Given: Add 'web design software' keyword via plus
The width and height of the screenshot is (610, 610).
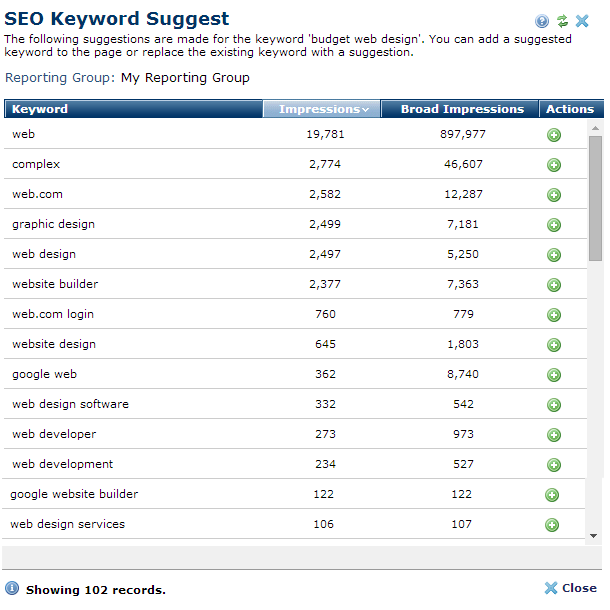Looking at the screenshot, I should (x=554, y=405).
